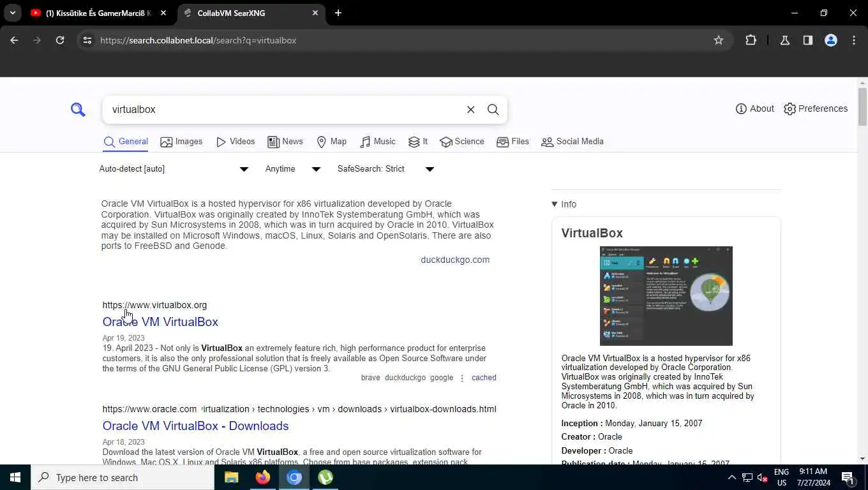Close the YouTube tab

click(163, 13)
